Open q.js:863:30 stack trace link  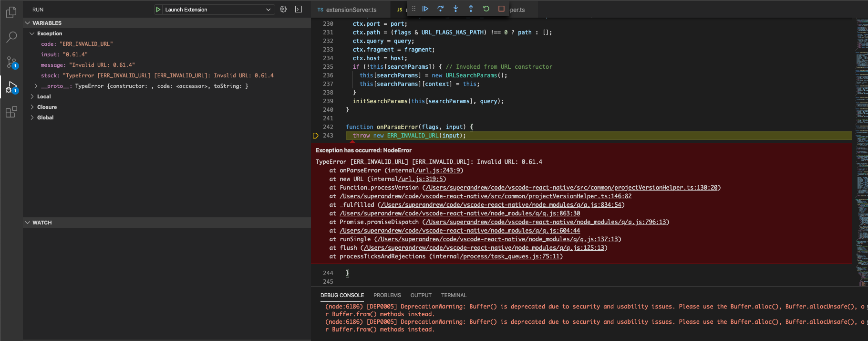click(x=460, y=213)
